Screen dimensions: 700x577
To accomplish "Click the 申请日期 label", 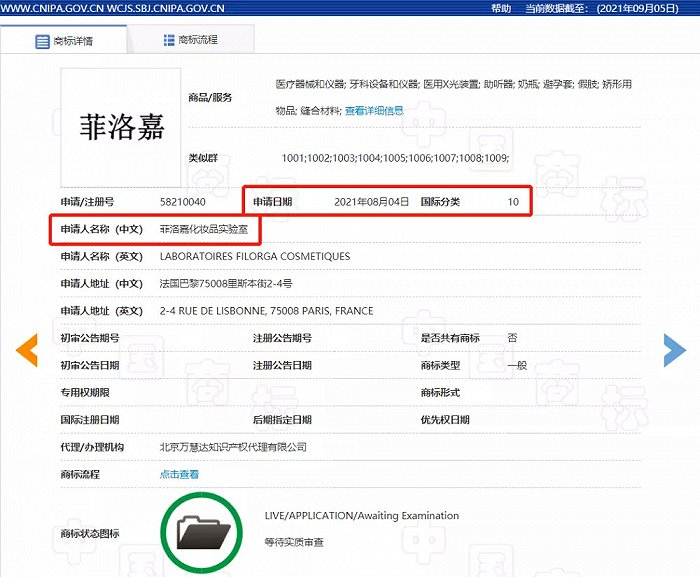I will coord(272,202).
